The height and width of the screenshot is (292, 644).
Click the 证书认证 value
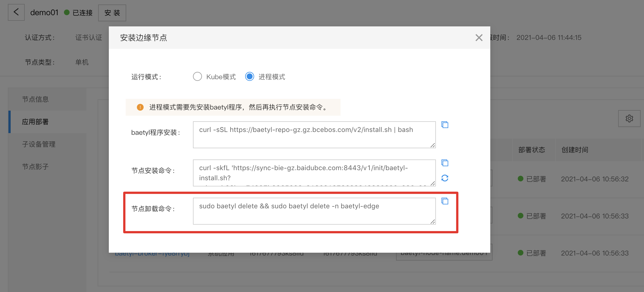point(89,38)
